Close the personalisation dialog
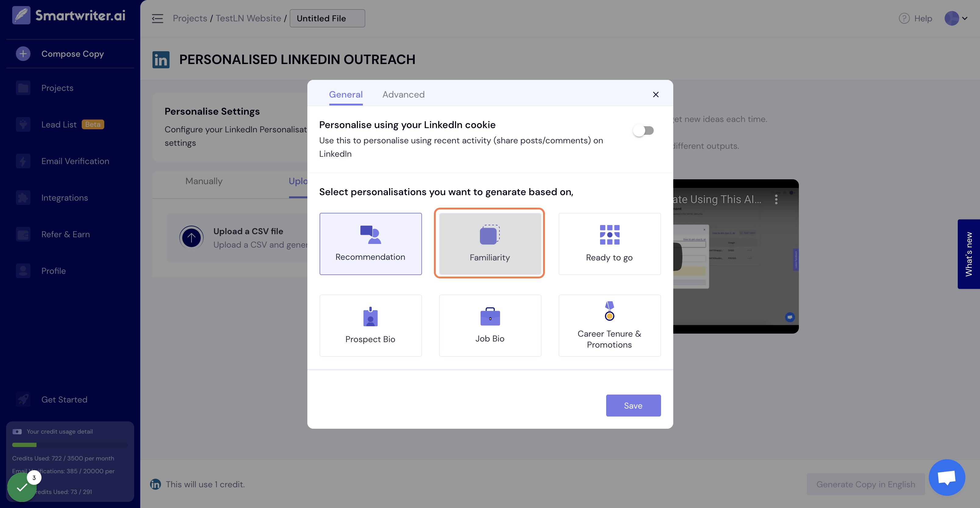Viewport: 980px width, 508px height. click(x=656, y=94)
